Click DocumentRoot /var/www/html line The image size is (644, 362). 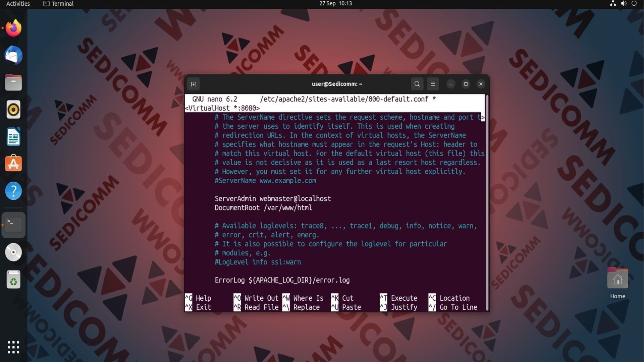263,208
